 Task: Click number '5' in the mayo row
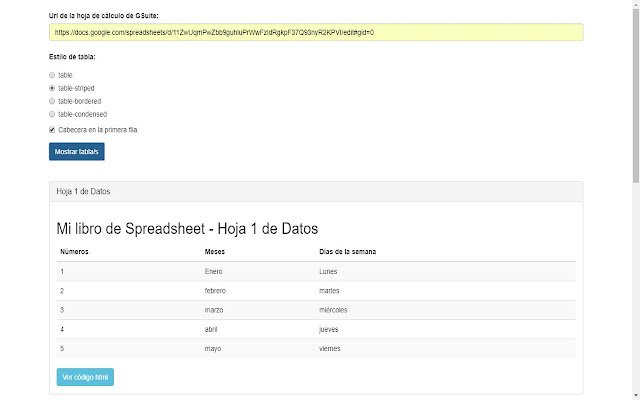point(62,349)
